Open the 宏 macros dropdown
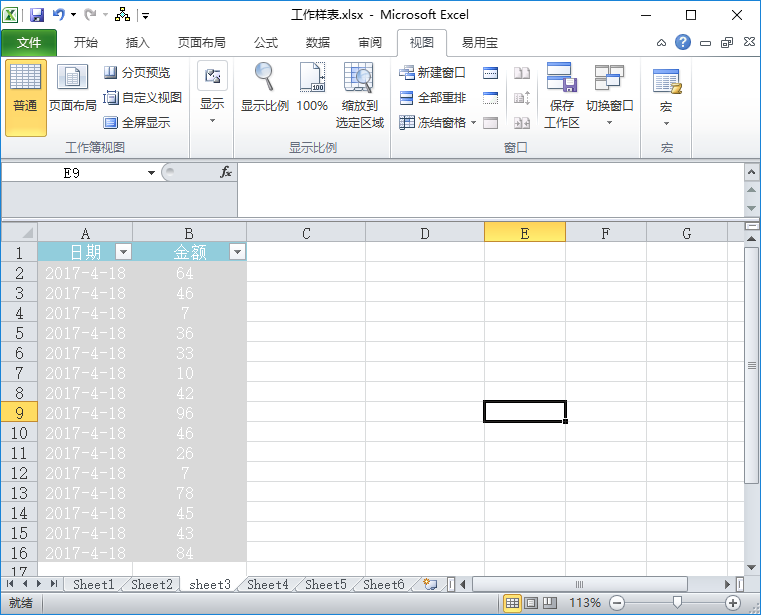The height and width of the screenshot is (615, 761). pyautogui.click(x=666, y=97)
